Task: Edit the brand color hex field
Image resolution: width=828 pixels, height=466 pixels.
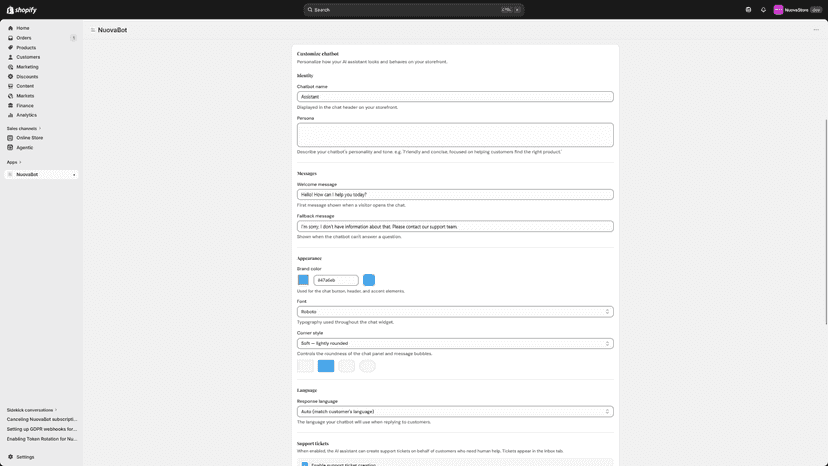Action: [336, 280]
